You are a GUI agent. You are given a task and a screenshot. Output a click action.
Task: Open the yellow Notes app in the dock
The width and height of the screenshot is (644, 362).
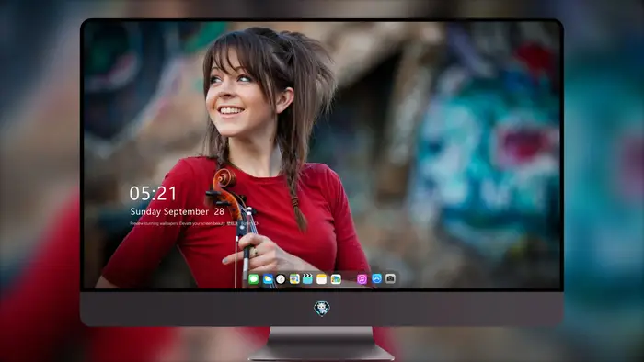pyautogui.click(x=322, y=279)
